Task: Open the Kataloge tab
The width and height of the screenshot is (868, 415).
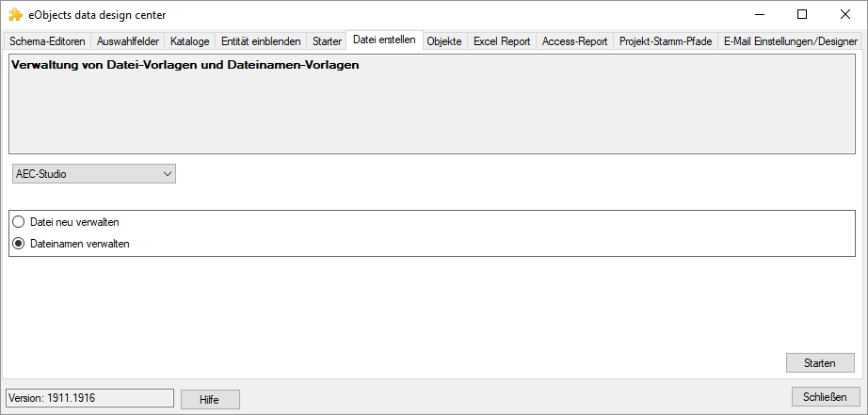Action: coord(190,41)
